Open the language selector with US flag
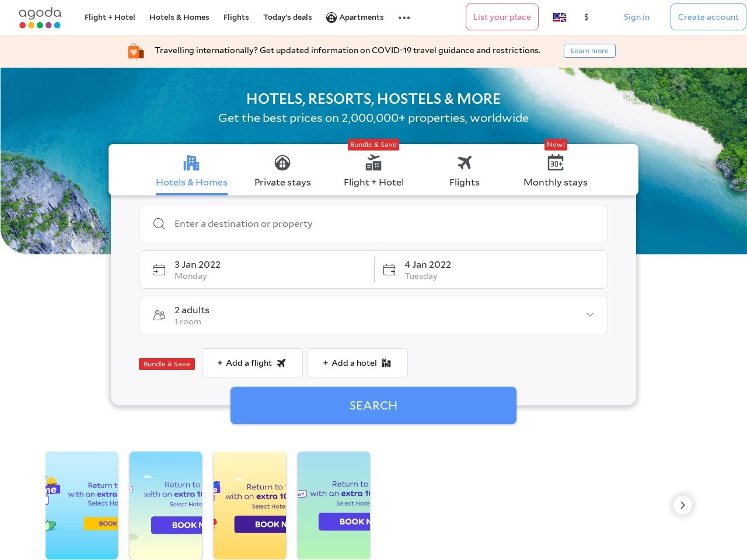Image resolution: width=747 pixels, height=560 pixels. [559, 17]
